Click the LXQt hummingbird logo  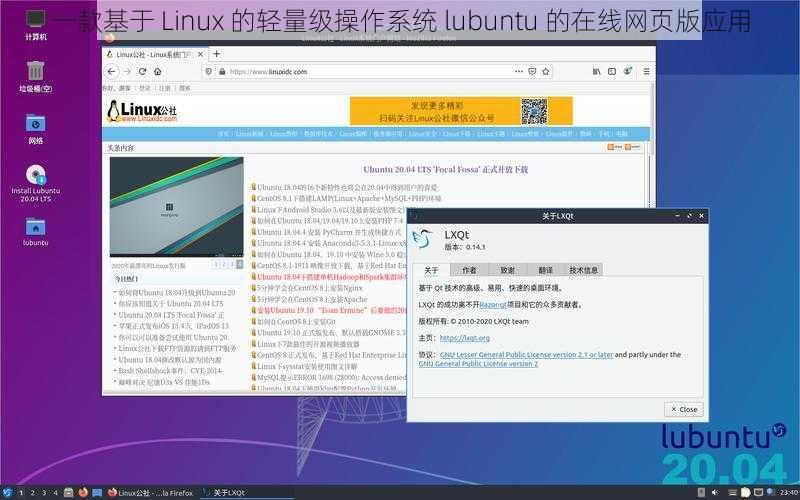tap(423, 238)
